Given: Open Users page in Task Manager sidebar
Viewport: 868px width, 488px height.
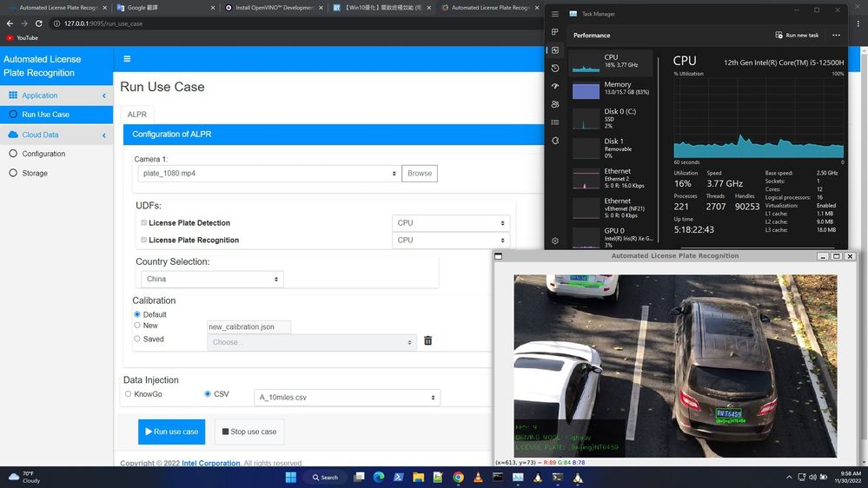Looking at the screenshot, I should click(x=554, y=104).
